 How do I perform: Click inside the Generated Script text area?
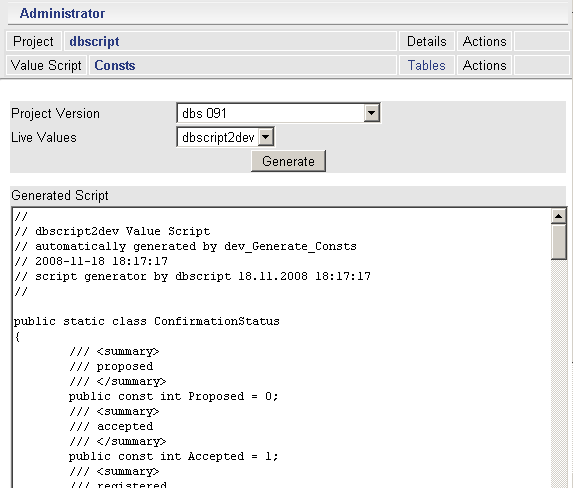point(281,347)
